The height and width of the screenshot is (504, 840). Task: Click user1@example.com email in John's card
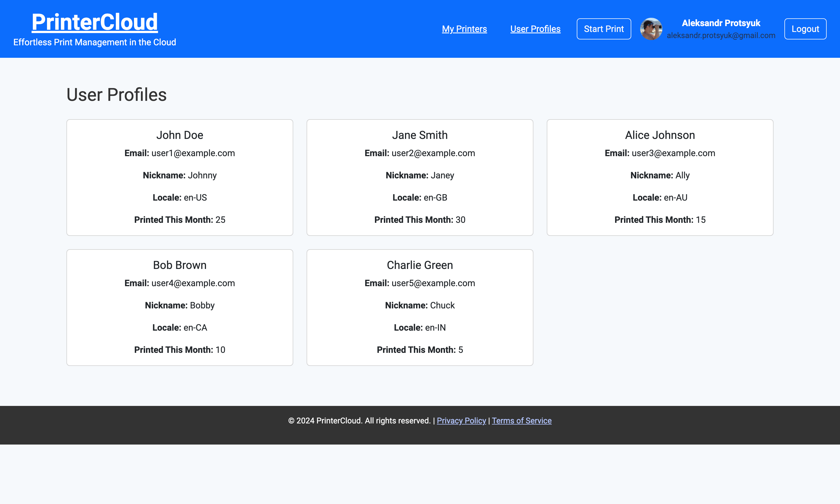[x=193, y=153]
